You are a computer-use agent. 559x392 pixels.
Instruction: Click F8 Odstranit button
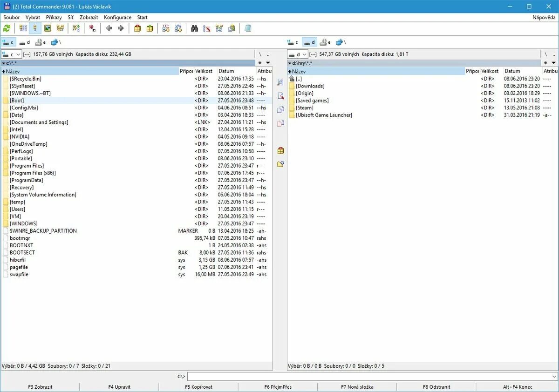click(x=436, y=387)
